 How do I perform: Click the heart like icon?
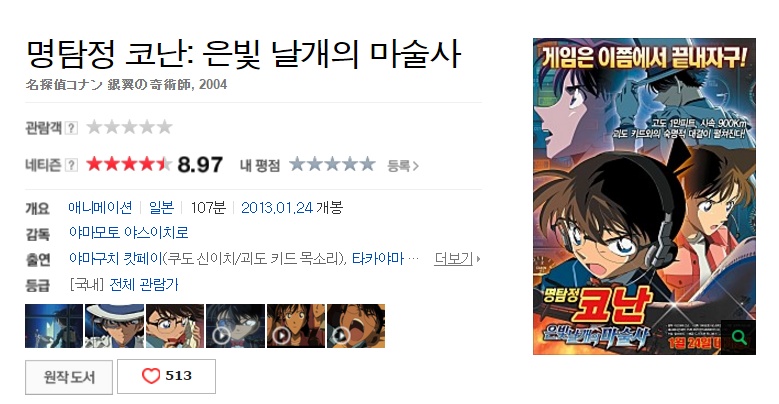pyautogui.click(x=151, y=376)
